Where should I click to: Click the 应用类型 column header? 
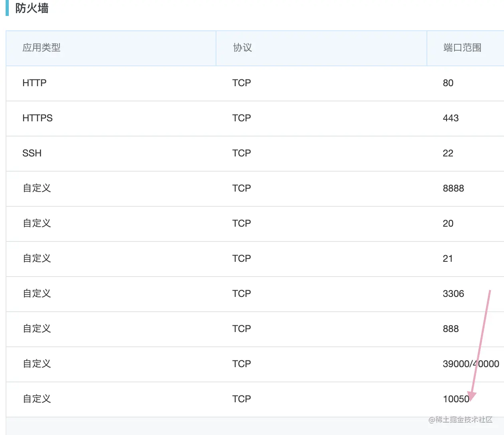point(42,48)
